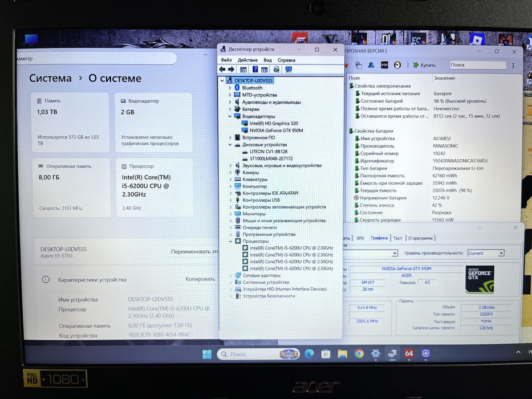Open the Файл menu in Device Manager
532x399 pixels.
(226, 60)
